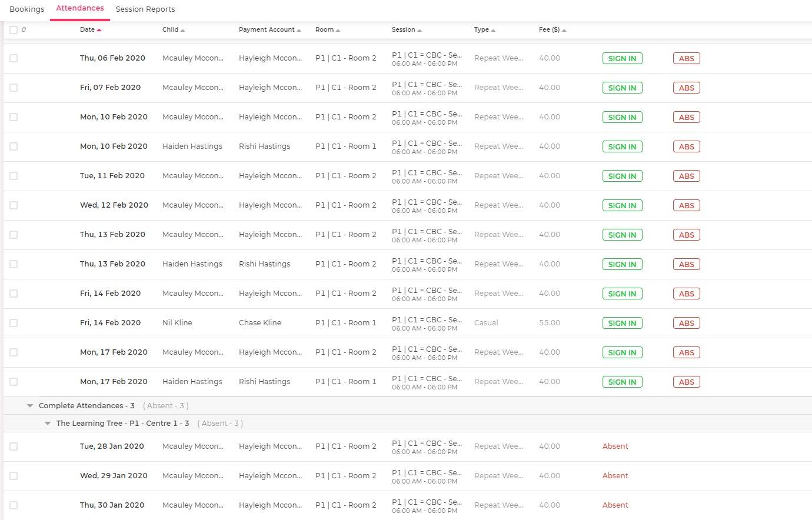812x520 pixels.
Task: Click the Absent status for Wed, 29 Jan 2020
Action: coord(615,476)
